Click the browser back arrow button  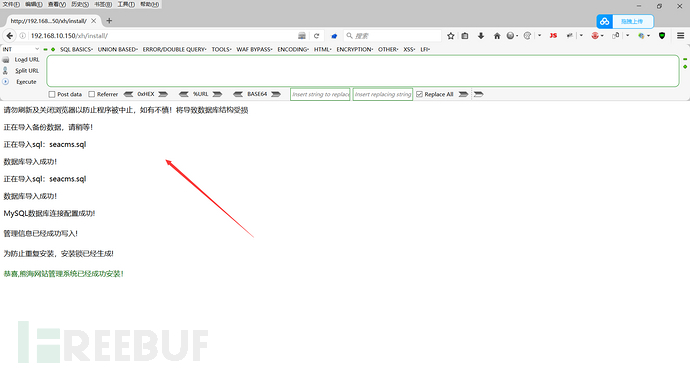click(10, 36)
